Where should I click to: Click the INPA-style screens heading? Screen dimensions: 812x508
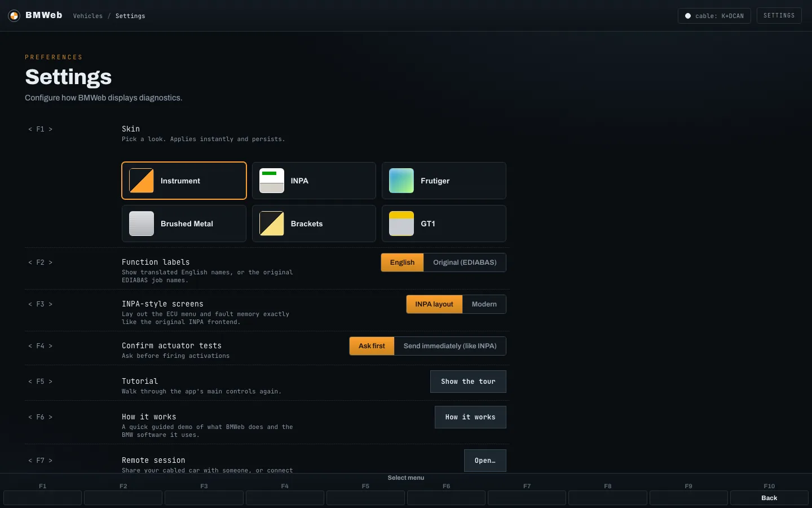click(x=162, y=304)
